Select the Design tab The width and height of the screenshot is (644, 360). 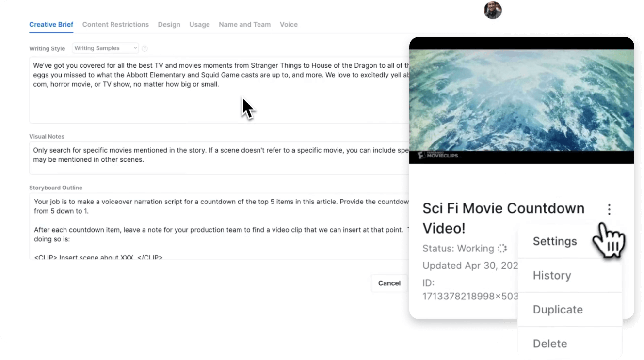click(x=169, y=24)
